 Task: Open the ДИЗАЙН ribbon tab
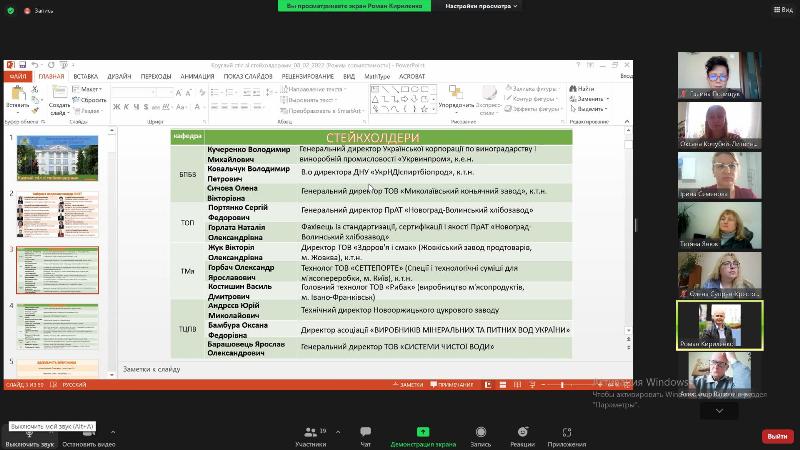pos(119,77)
